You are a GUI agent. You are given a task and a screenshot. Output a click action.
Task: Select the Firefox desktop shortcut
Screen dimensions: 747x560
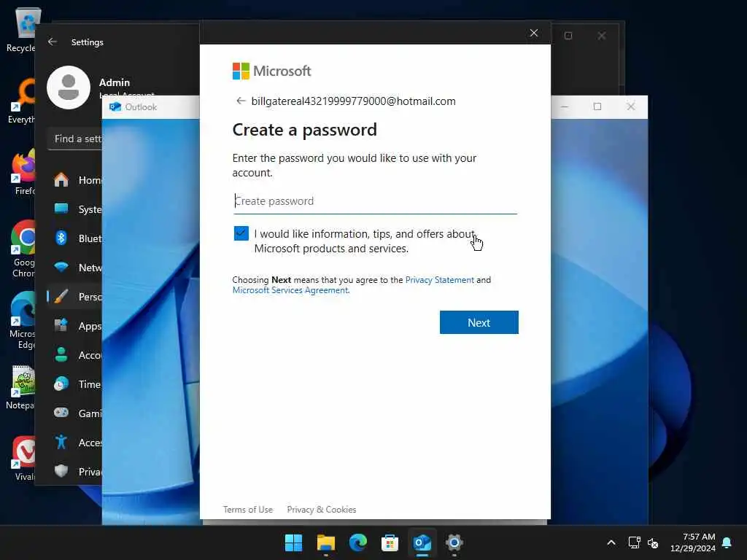24,172
